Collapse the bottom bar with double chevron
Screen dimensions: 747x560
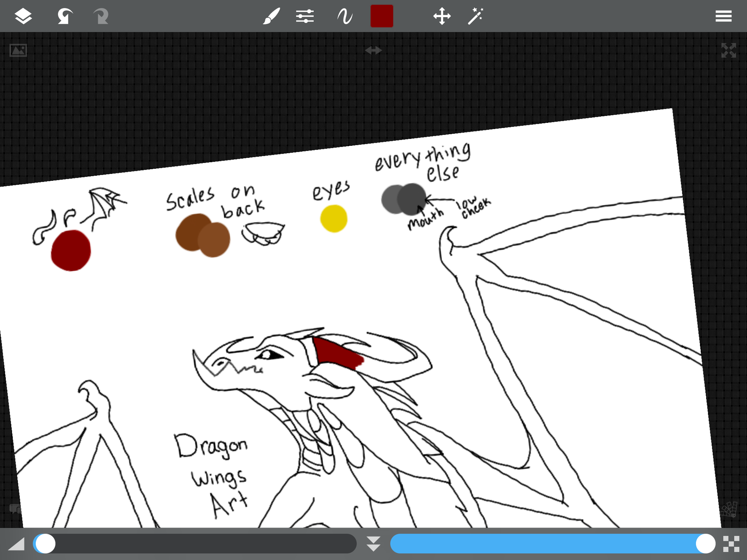(x=373, y=544)
